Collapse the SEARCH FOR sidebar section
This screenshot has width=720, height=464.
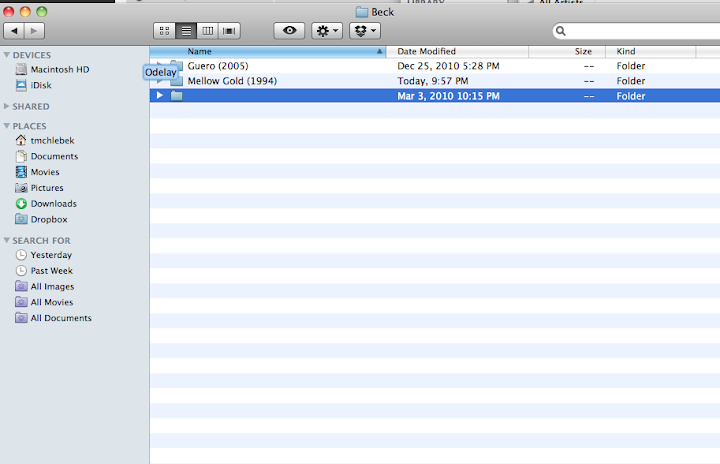point(6,240)
